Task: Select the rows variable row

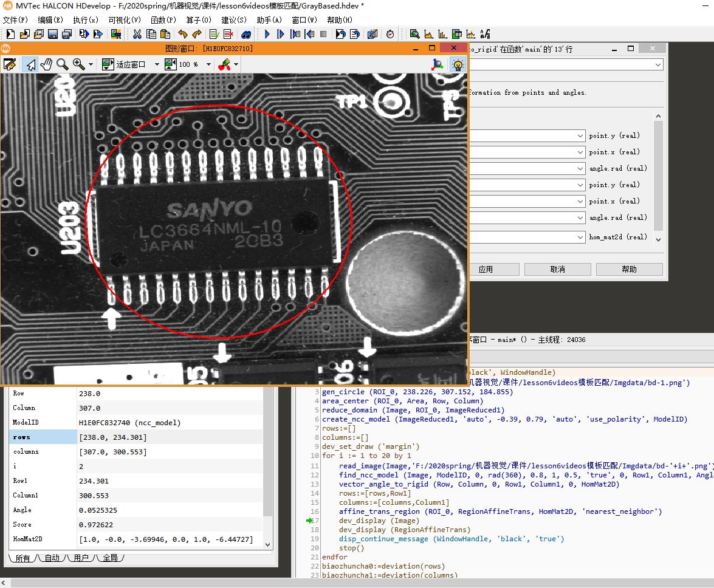Action: (136, 437)
